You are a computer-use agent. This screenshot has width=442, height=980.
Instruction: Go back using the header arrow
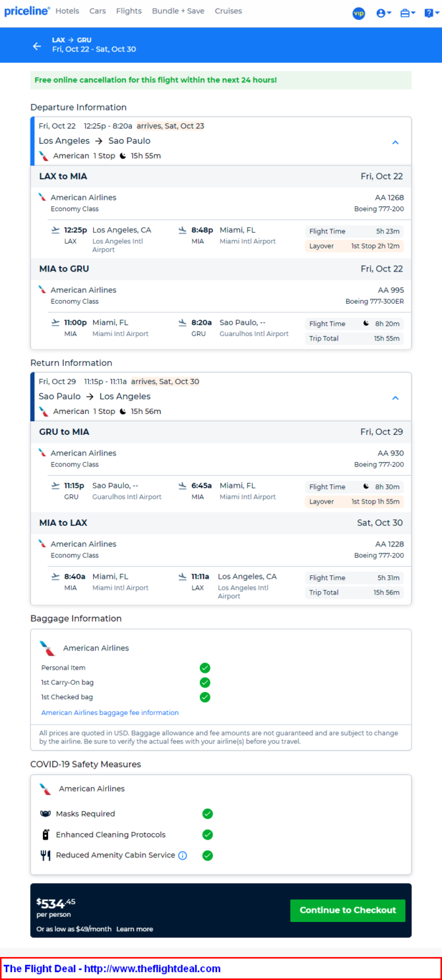tap(37, 46)
